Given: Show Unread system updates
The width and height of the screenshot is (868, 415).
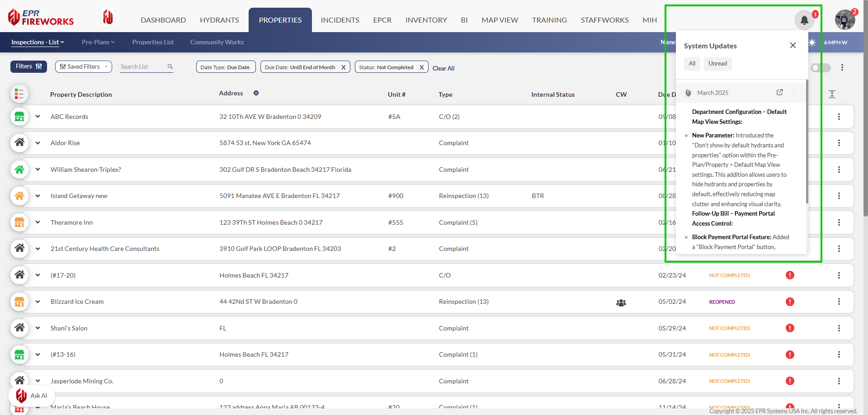Looking at the screenshot, I should coord(717,64).
